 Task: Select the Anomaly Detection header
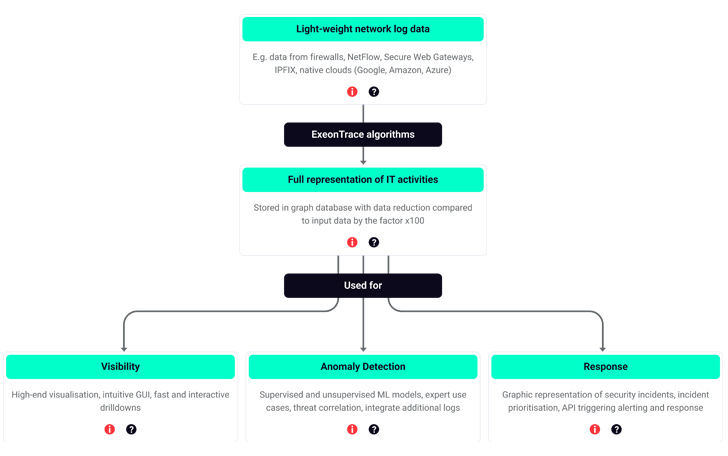(363, 367)
